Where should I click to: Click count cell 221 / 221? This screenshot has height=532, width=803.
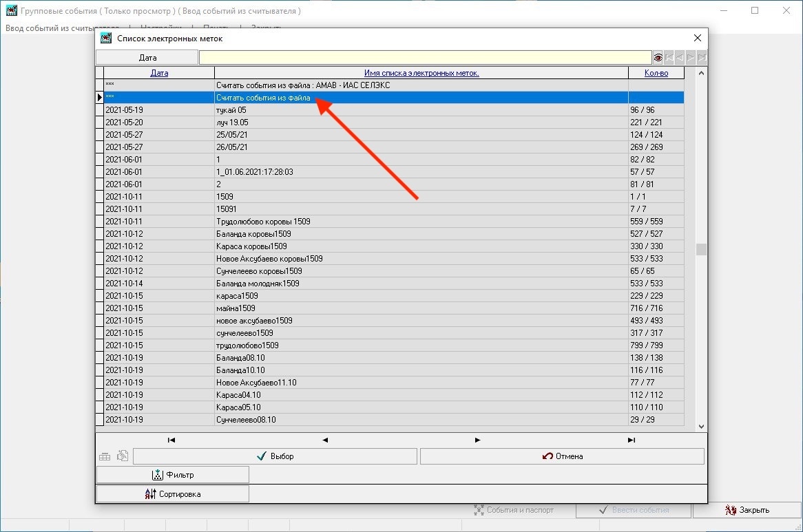[656, 123]
